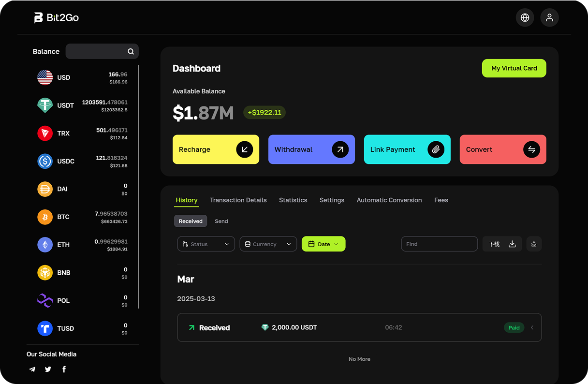588x384 pixels.
Task: Click the green Received arrow icon
Action: [x=191, y=327]
